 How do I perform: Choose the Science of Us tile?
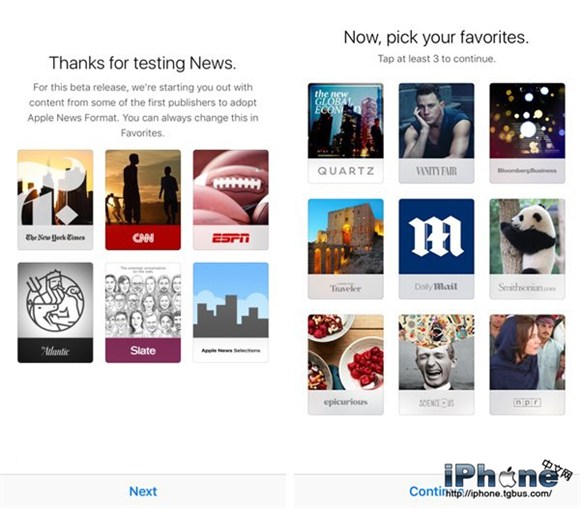point(436,364)
